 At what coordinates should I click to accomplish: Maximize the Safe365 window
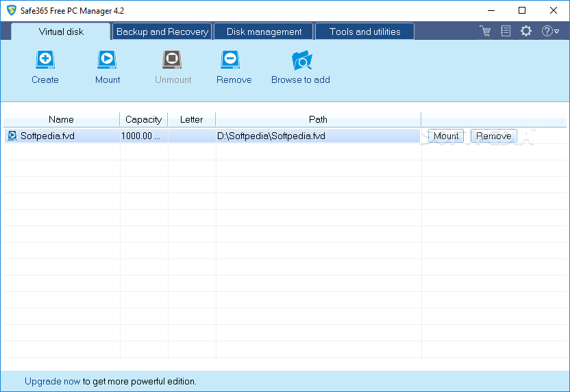pos(522,10)
